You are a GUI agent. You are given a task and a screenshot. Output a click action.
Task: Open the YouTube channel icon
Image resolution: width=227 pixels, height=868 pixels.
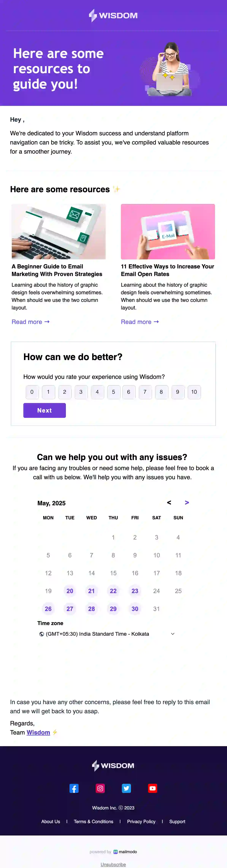153,788
